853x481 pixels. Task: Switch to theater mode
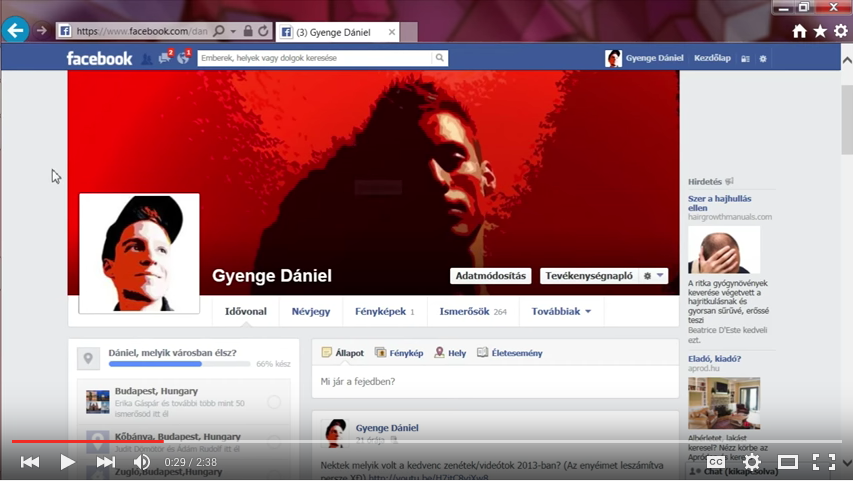click(x=788, y=462)
